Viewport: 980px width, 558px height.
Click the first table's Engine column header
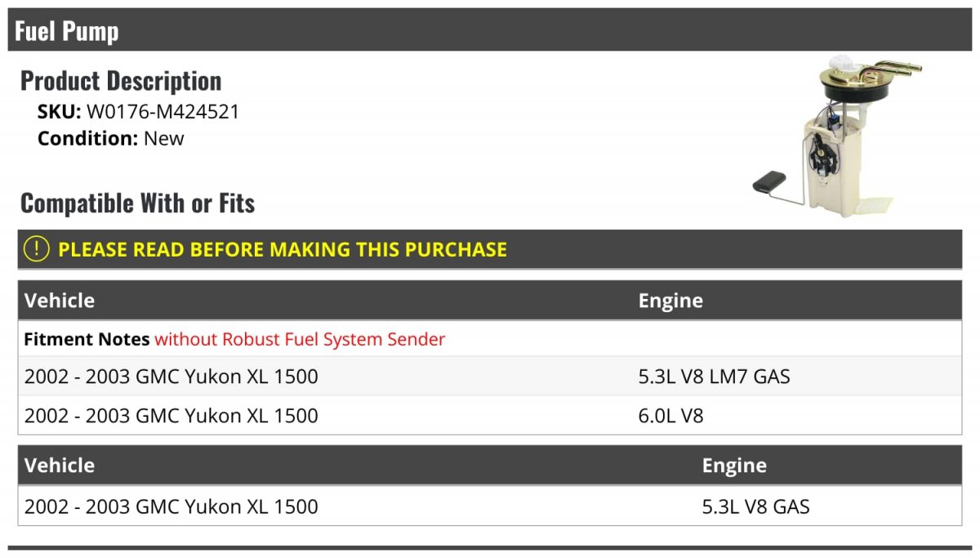click(x=670, y=301)
